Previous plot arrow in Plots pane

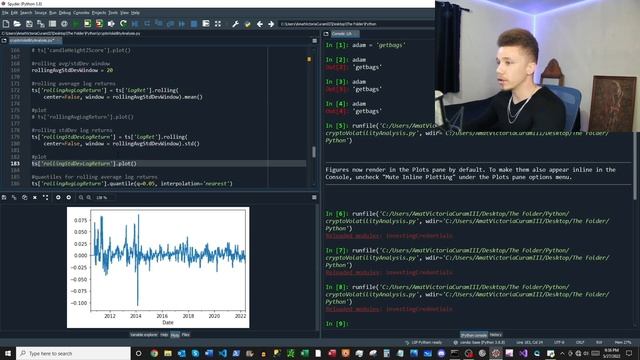pyautogui.click(x=58, y=198)
